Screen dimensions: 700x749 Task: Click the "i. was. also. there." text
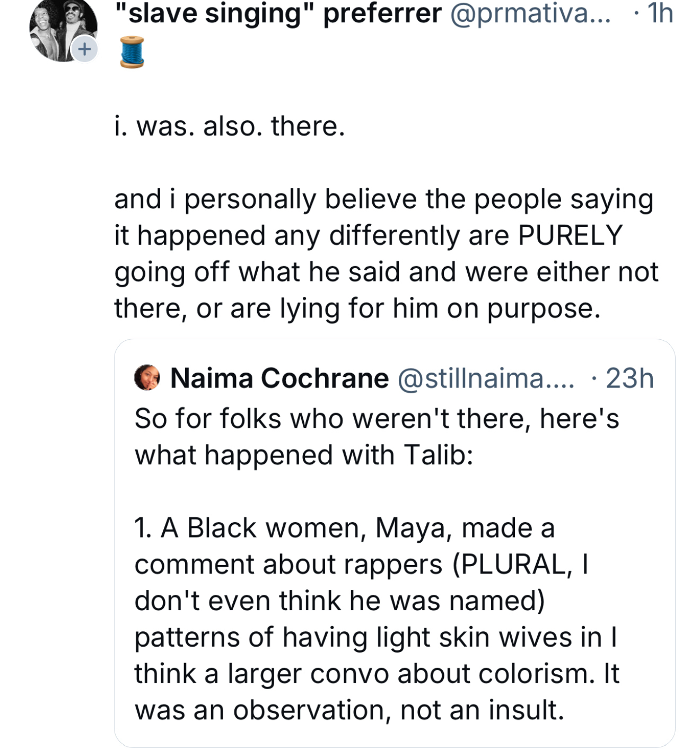click(x=230, y=126)
